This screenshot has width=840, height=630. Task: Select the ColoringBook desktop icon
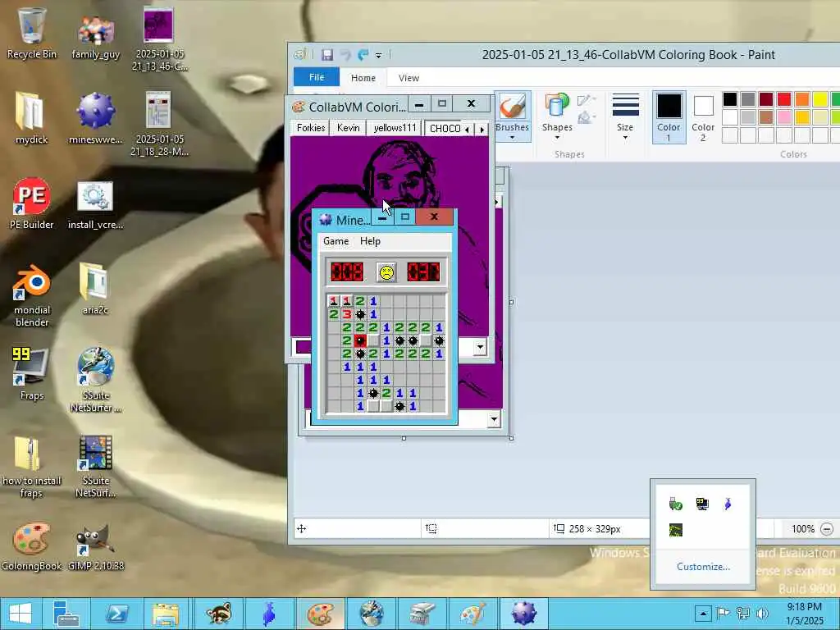32,546
